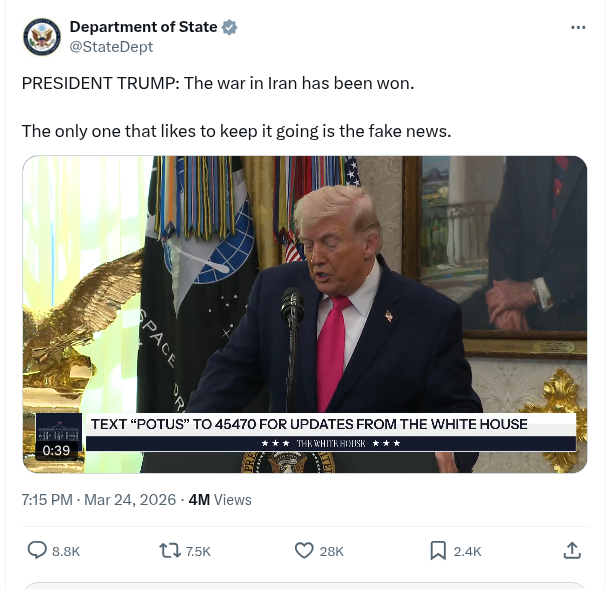This screenshot has width=608, height=589.
Task: Click the repost arrows icon
Action: pos(170,550)
